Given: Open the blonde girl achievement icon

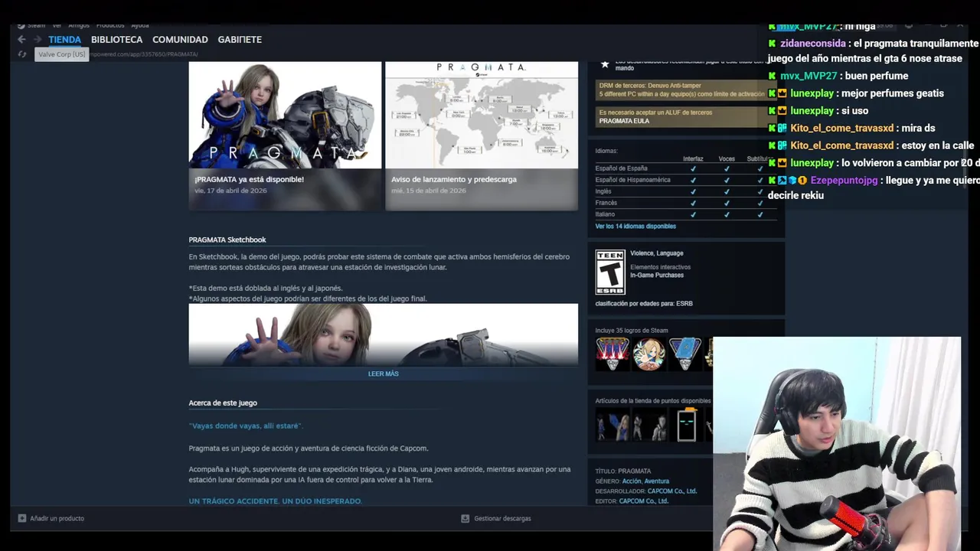Looking at the screenshot, I should click(648, 354).
